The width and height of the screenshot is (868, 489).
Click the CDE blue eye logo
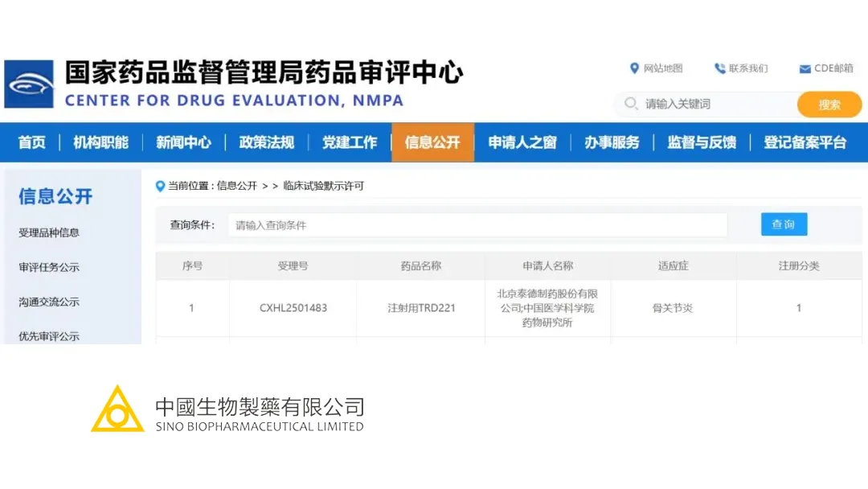point(30,83)
